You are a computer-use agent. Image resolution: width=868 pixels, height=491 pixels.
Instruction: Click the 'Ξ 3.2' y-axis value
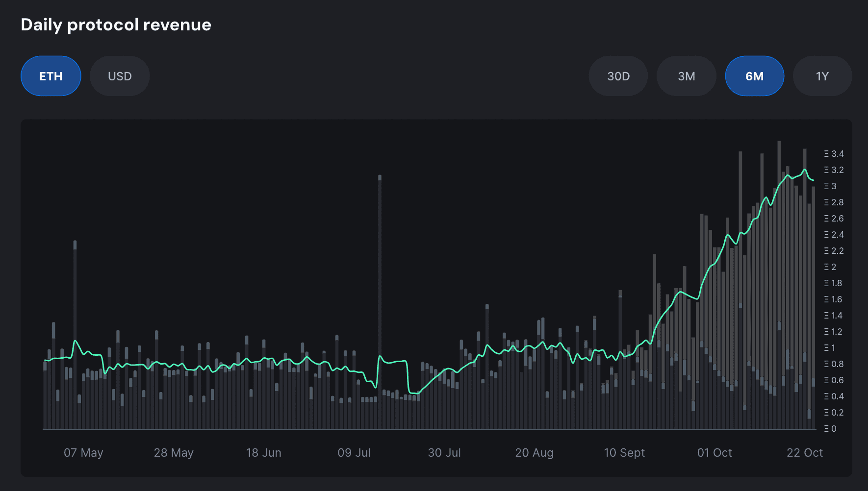pyautogui.click(x=834, y=170)
